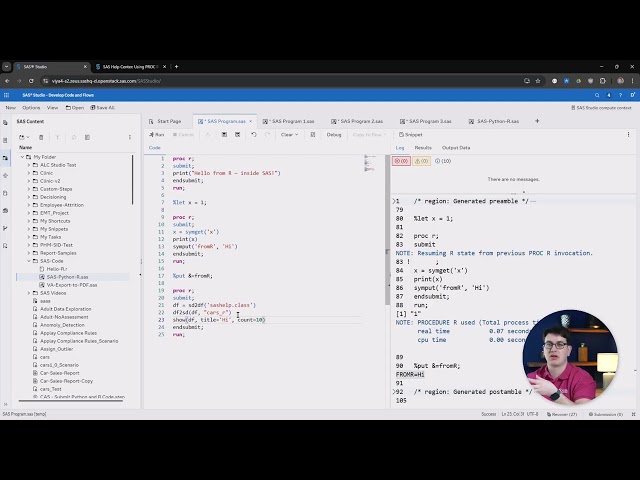Expand the Custom-Steps folder

pyautogui.click(x=29, y=189)
